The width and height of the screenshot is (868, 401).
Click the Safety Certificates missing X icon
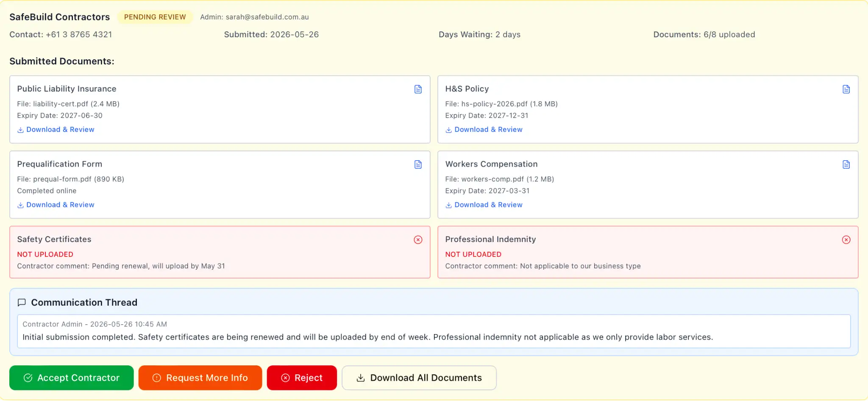[418, 240]
